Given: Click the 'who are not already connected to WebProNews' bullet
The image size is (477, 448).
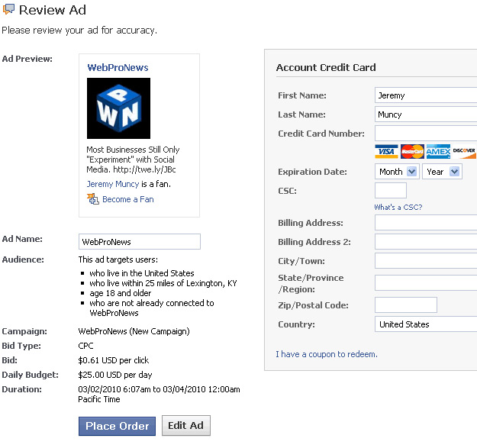Looking at the screenshot, I should pyautogui.click(x=152, y=308).
